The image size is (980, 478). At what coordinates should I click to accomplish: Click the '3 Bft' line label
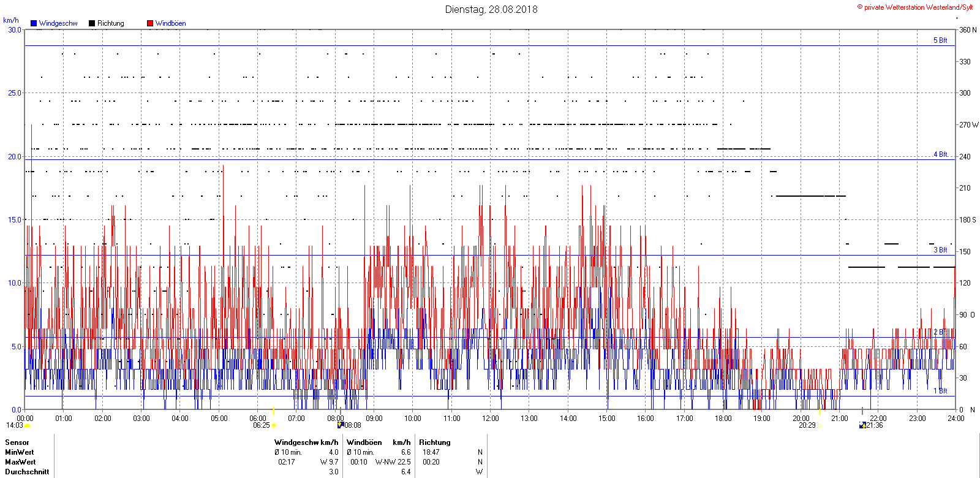(940, 250)
